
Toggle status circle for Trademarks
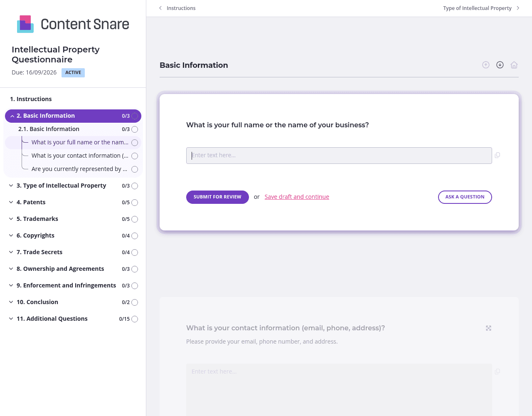tap(135, 219)
